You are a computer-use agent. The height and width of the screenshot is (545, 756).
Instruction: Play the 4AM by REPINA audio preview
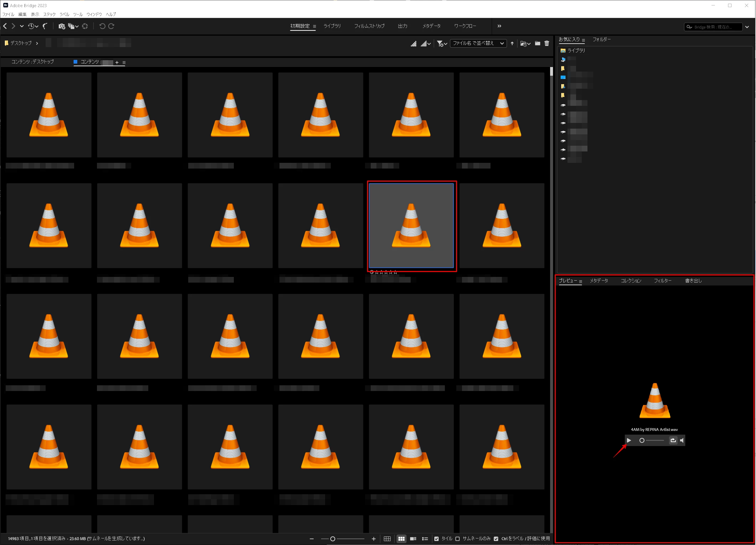pos(629,440)
